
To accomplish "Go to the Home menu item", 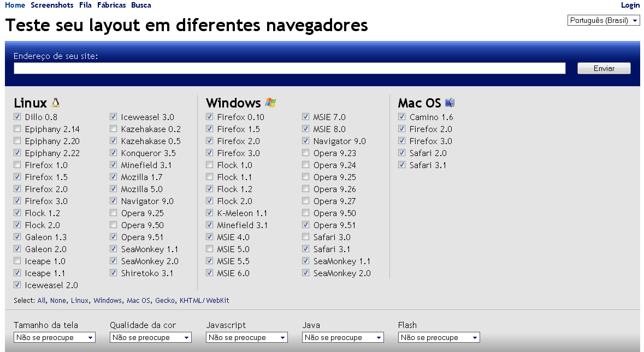I will 15,5.
